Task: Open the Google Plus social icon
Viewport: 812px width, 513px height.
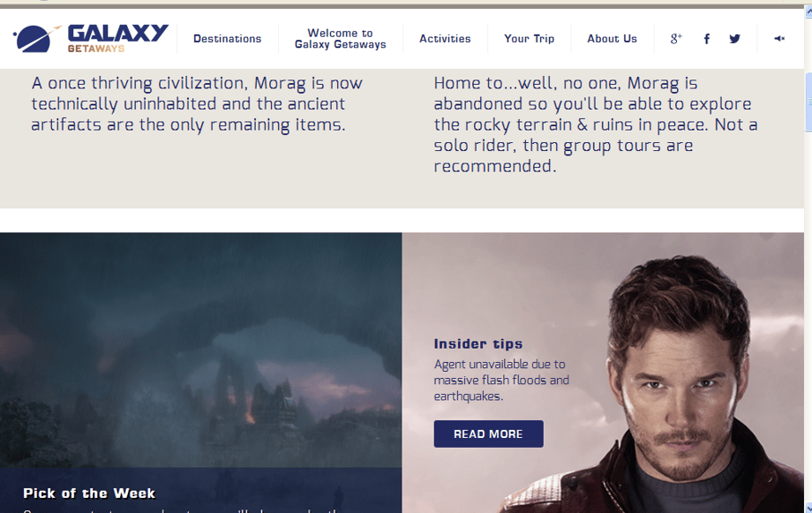Action: [x=676, y=38]
